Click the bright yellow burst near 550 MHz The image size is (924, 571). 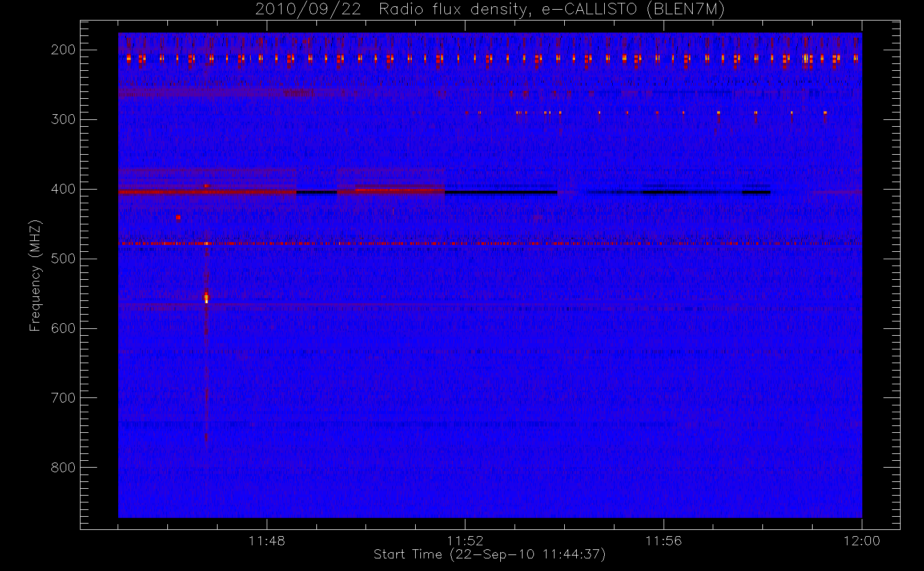[206, 297]
